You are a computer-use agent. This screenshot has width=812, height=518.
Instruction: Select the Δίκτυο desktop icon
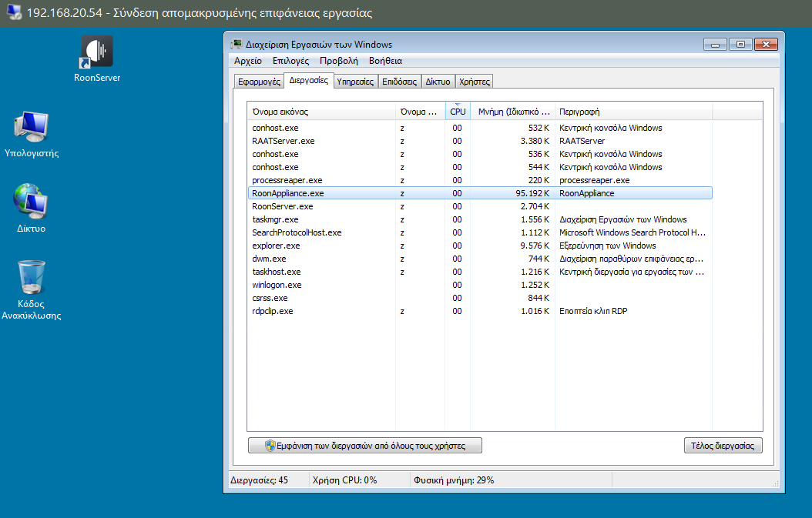(32, 202)
